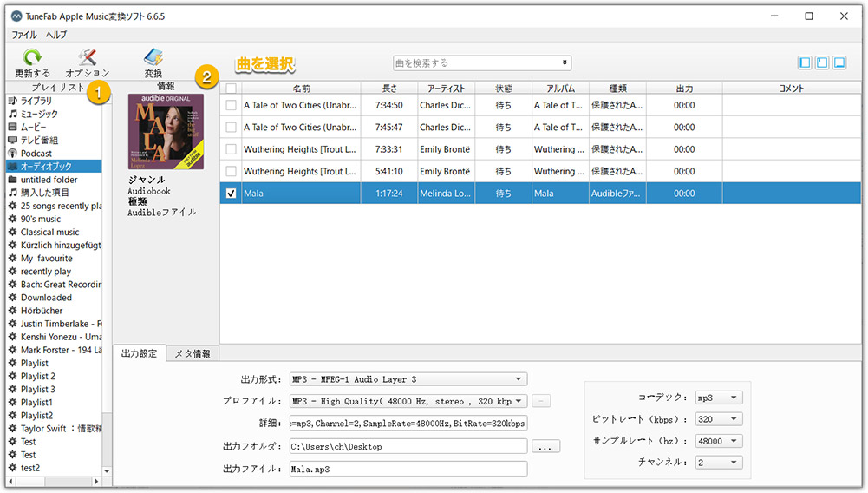Check A Tale of Two Cities 7:45:47 row
The height and width of the screenshot is (493, 868).
pyautogui.click(x=231, y=128)
